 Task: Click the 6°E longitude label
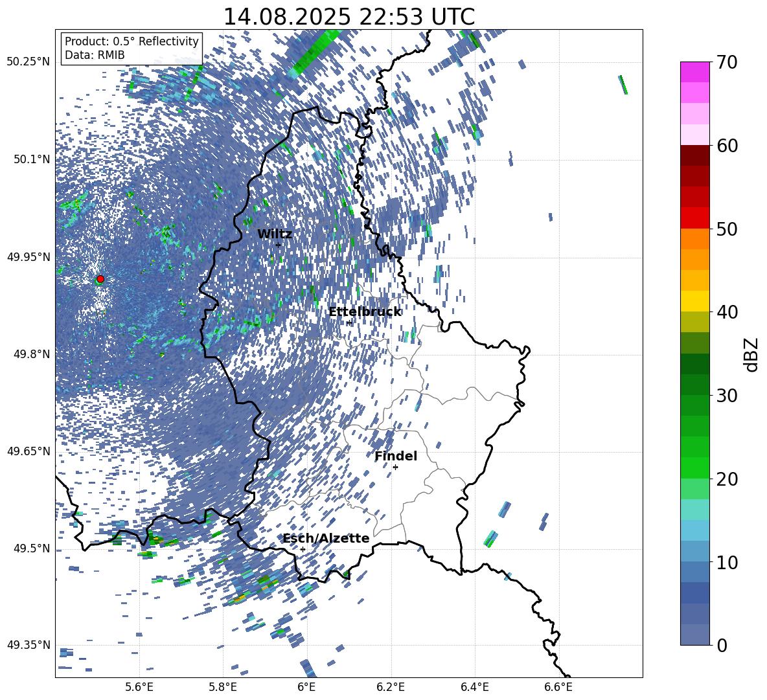click(306, 687)
